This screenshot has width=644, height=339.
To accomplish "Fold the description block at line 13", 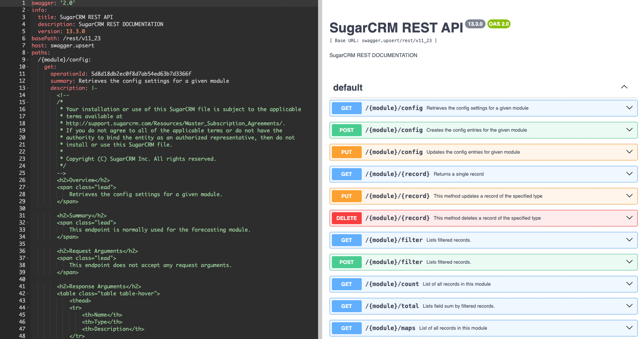I will coord(28,88).
